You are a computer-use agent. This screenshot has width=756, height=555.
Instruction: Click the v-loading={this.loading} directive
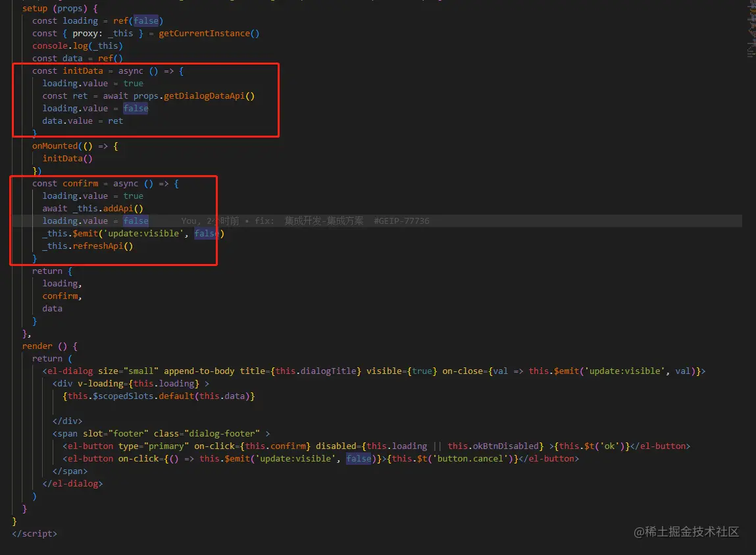(x=138, y=384)
